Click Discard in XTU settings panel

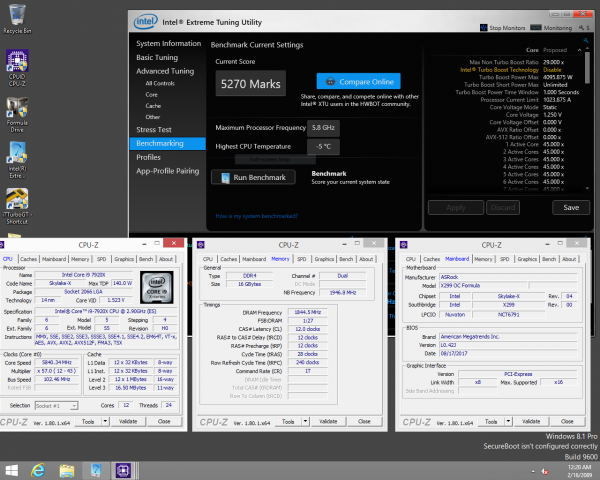click(503, 207)
